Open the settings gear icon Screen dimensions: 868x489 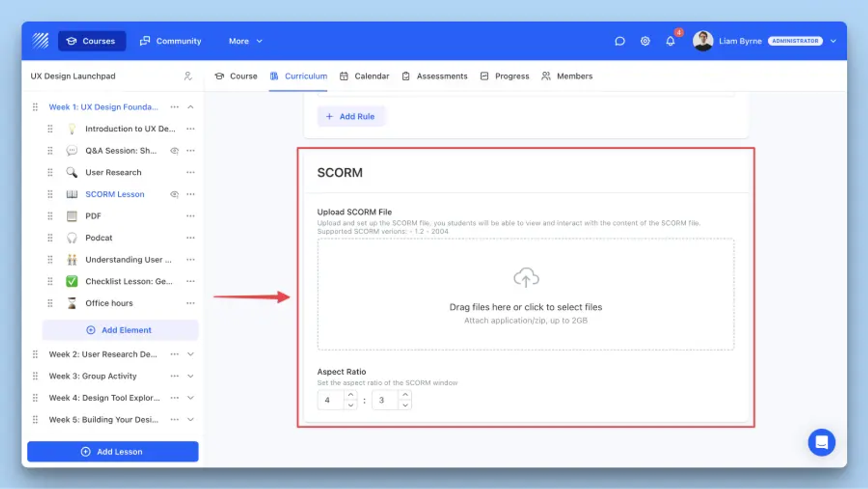click(645, 41)
